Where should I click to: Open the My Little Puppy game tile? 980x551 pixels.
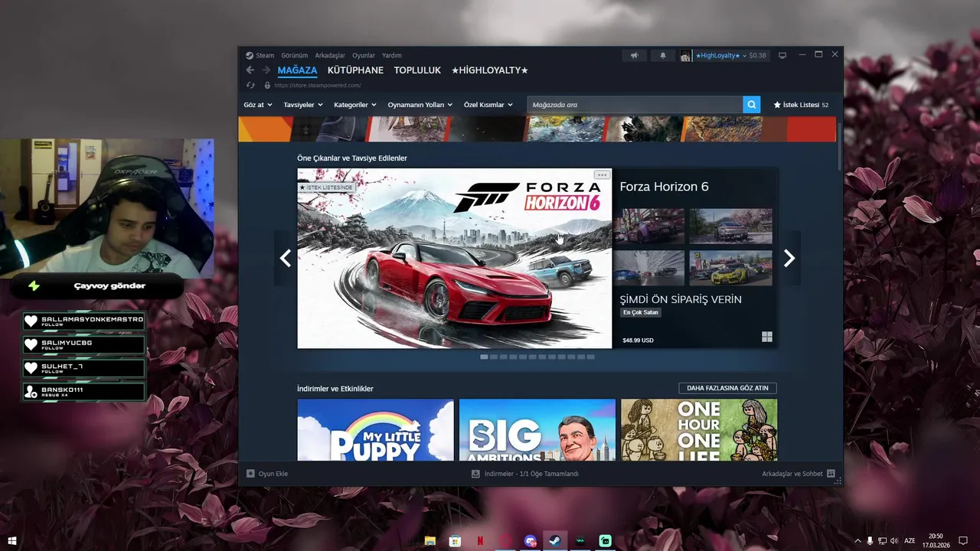(x=375, y=430)
